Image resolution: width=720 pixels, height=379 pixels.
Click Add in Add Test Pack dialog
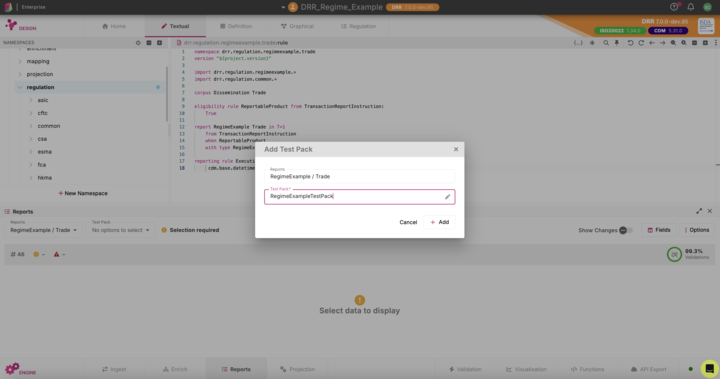click(x=439, y=222)
